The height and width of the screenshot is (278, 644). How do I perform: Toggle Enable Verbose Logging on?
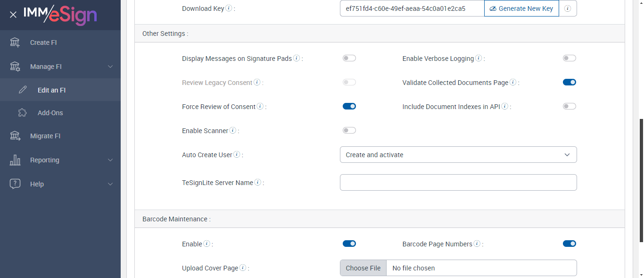click(x=569, y=58)
